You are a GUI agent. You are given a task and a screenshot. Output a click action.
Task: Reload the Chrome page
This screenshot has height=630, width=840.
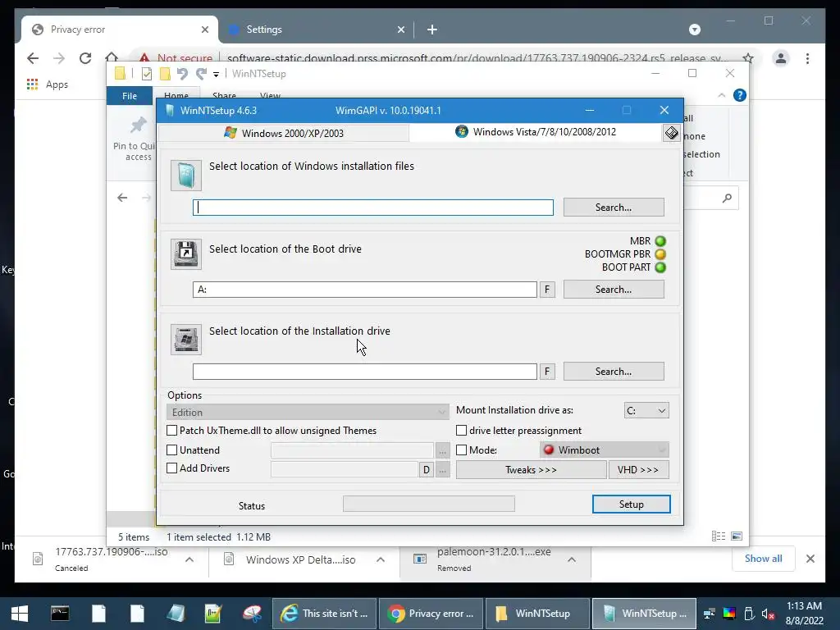pos(85,58)
